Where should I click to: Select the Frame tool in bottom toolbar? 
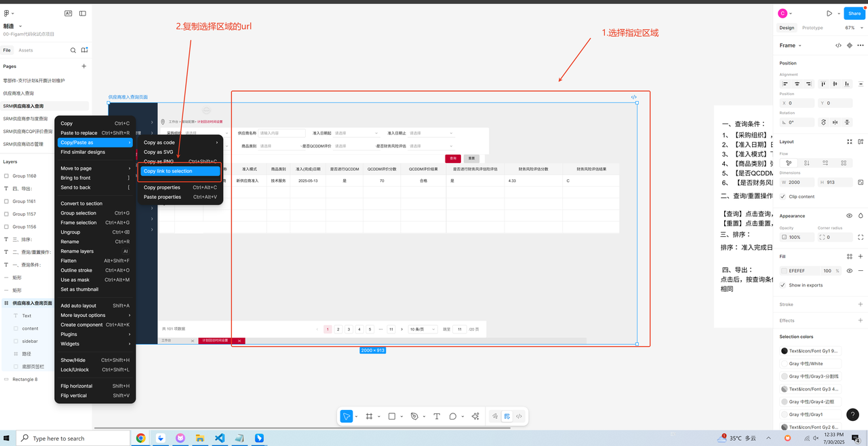369,416
